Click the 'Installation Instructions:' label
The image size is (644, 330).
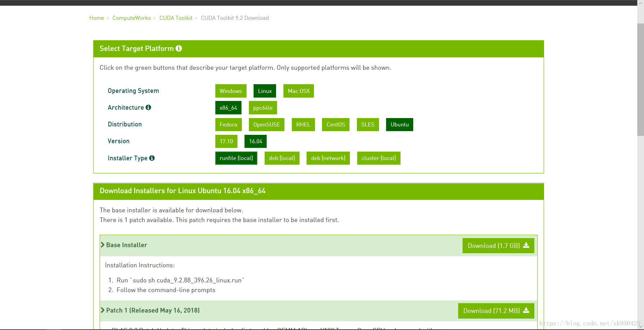pos(140,265)
